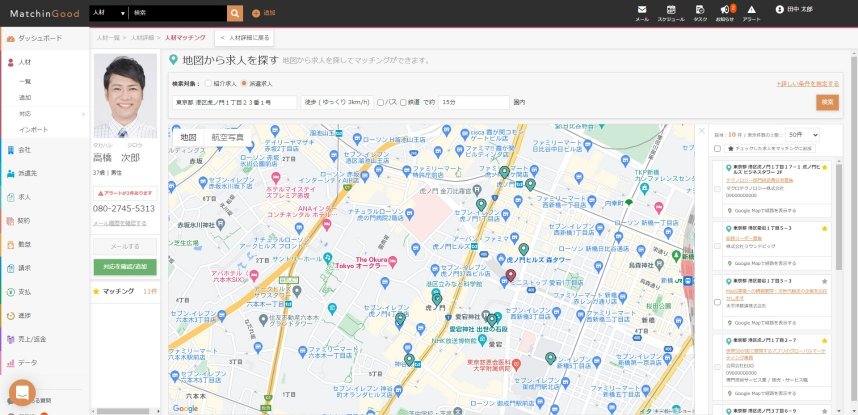This screenshot has width=858, height=415.
Task: Click the orange 検索 button
Action: [x=827, y=102]
